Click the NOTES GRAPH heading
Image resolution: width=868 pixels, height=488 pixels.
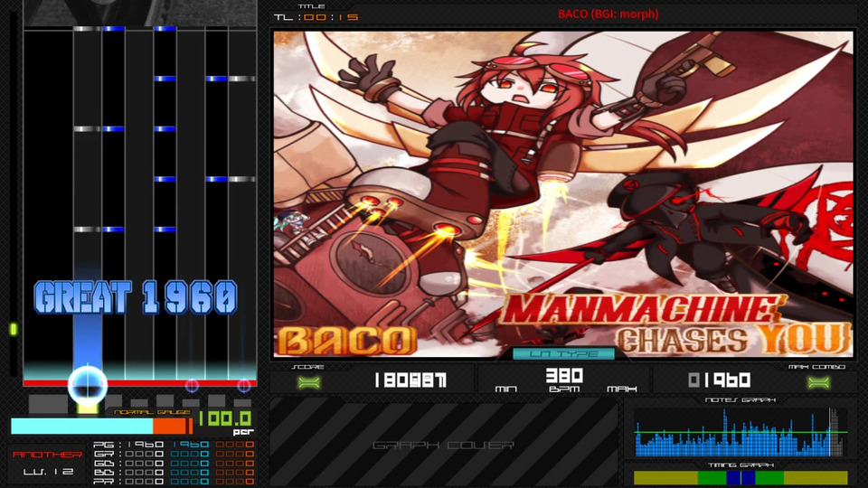tap(741, 400)
